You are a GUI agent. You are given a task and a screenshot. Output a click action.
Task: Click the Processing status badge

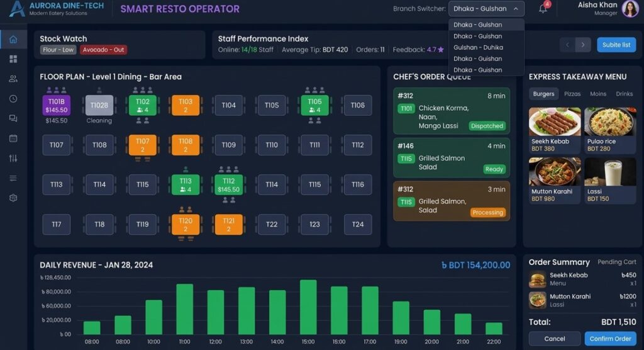tap(487, 212)
